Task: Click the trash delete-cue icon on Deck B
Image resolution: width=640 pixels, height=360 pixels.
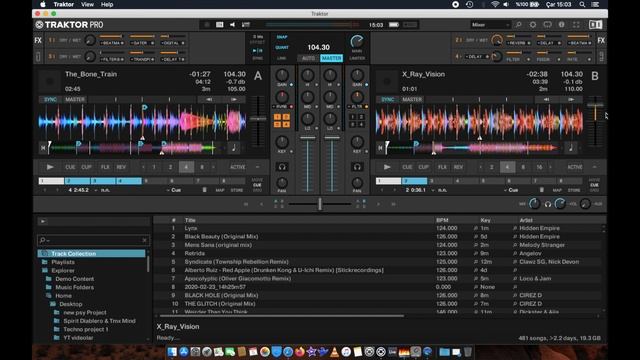Action: [542, 190]
